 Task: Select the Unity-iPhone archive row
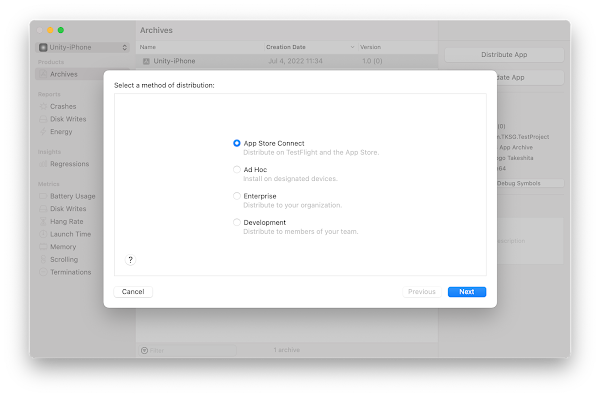click(287, 61)
